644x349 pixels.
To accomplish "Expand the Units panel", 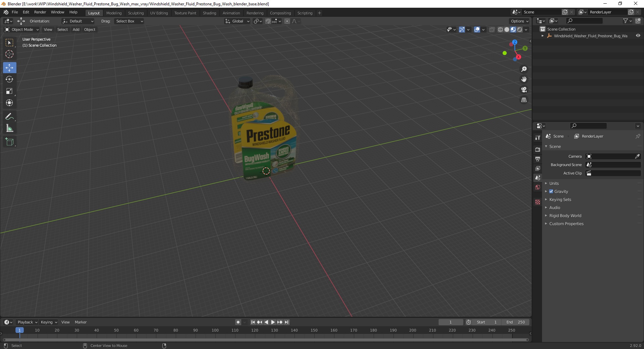I will 554,183.
